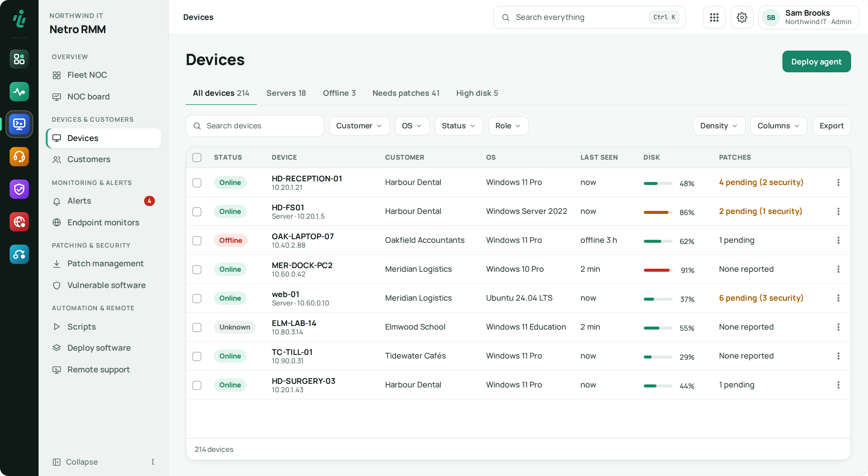
Task: Click the 86% disk bar for HD-FS01
Action: (x=658, y=212)
